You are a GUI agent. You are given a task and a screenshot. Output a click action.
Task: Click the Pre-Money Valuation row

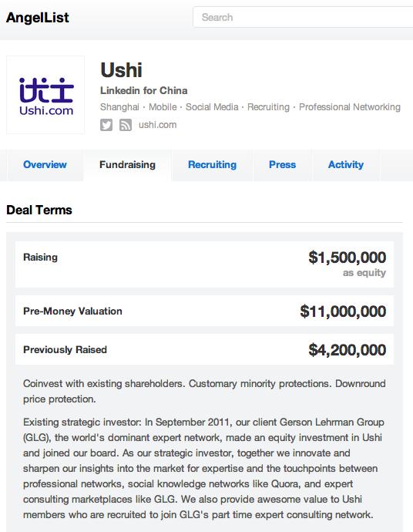204,311
